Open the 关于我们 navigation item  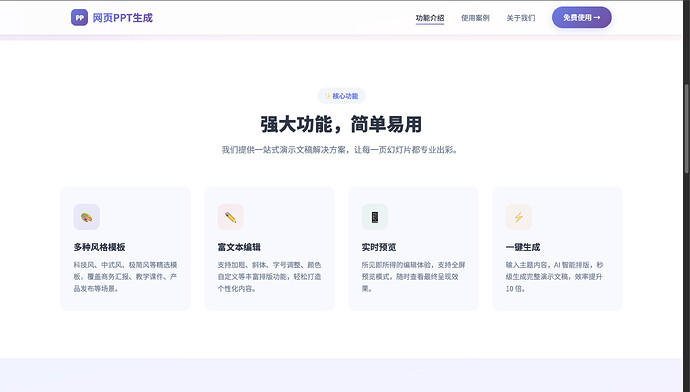521,18
